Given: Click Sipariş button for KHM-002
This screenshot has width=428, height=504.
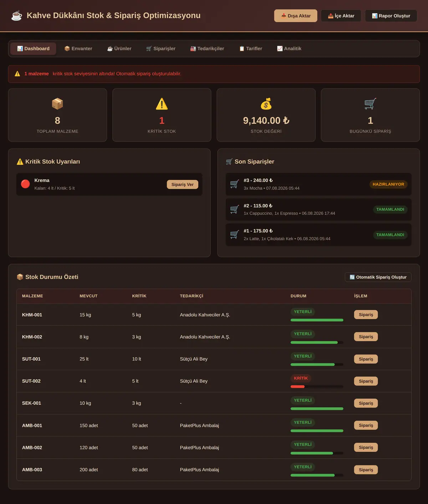Looking at the screenshot, I should click(x=366, y=337).
